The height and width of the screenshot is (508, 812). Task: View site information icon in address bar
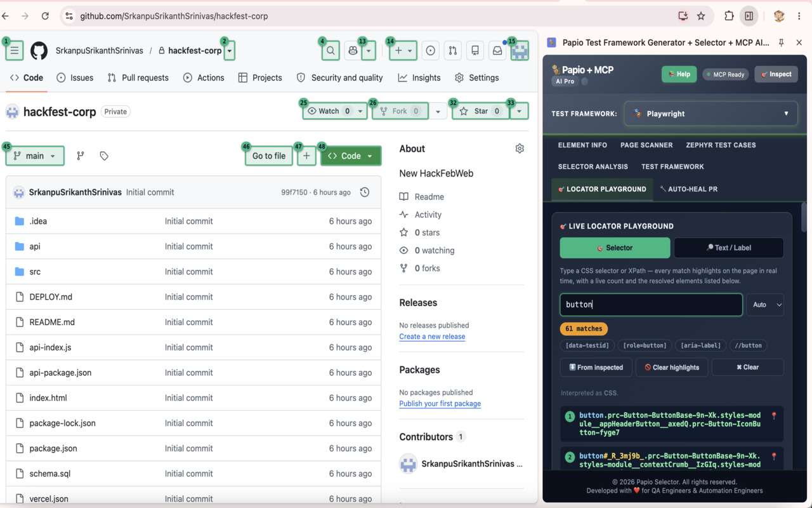[69, 16]
